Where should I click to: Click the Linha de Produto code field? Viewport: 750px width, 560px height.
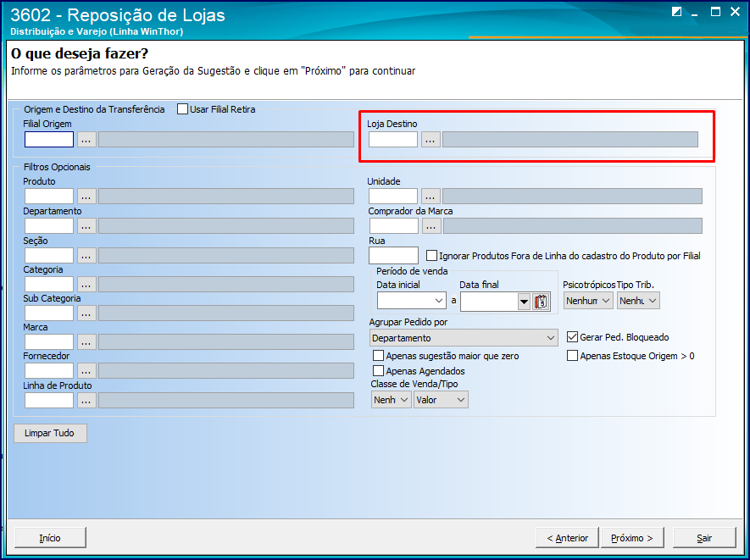point(49,400)
